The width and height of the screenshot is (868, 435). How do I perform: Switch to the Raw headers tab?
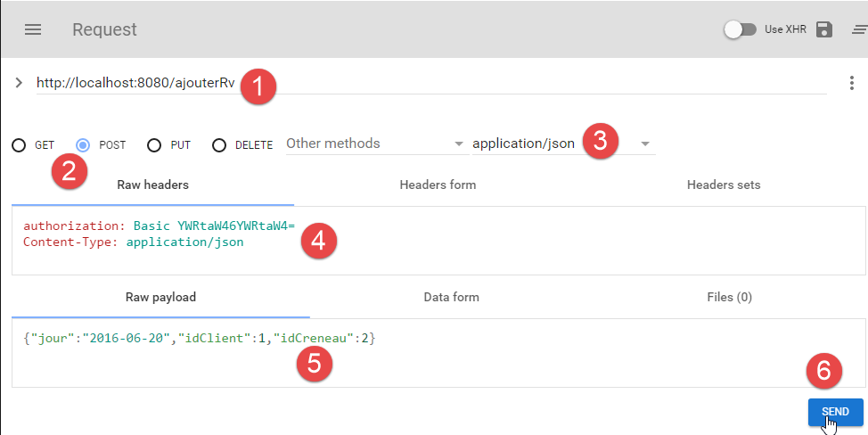coord(152,185)
